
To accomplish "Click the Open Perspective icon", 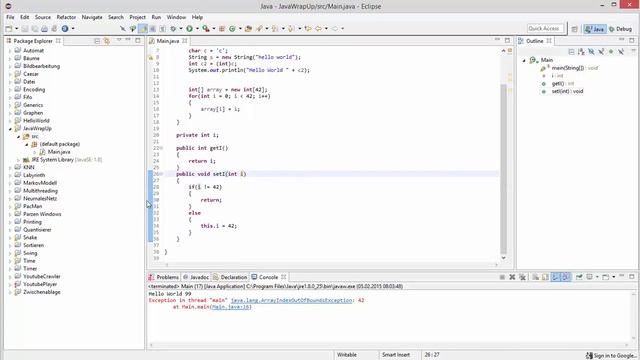I will point(574,29).
